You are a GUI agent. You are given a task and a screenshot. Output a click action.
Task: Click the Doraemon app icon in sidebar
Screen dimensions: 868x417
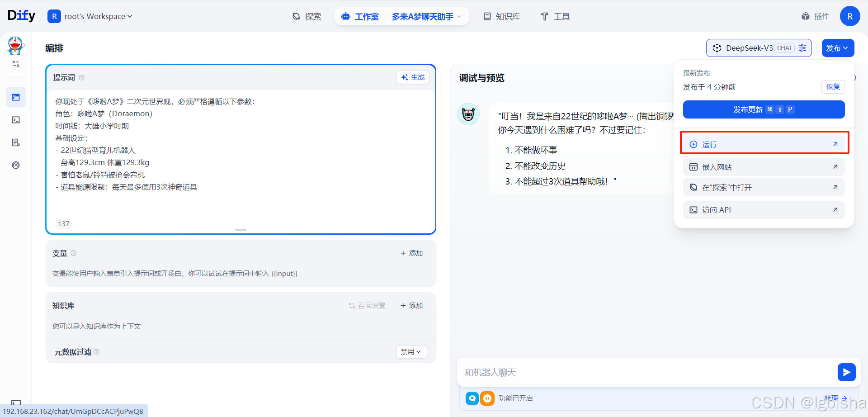(16, 46)
